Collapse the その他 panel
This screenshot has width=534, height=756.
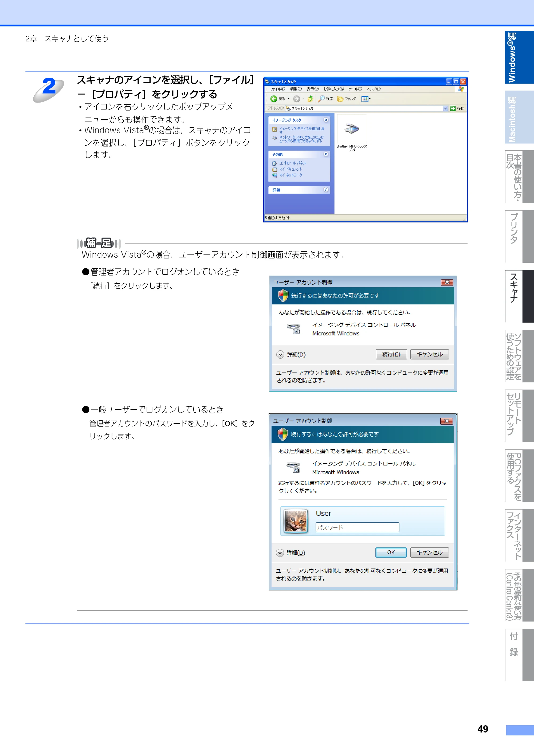(x=325, y=154)
